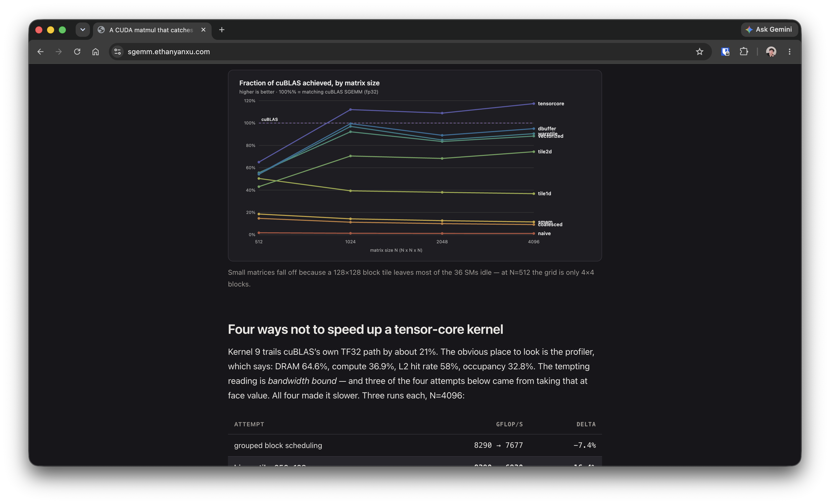The width and height of the screenshot is (830, 504).
Task: Click the DELTA column header
Action: [x=586, y=425]
